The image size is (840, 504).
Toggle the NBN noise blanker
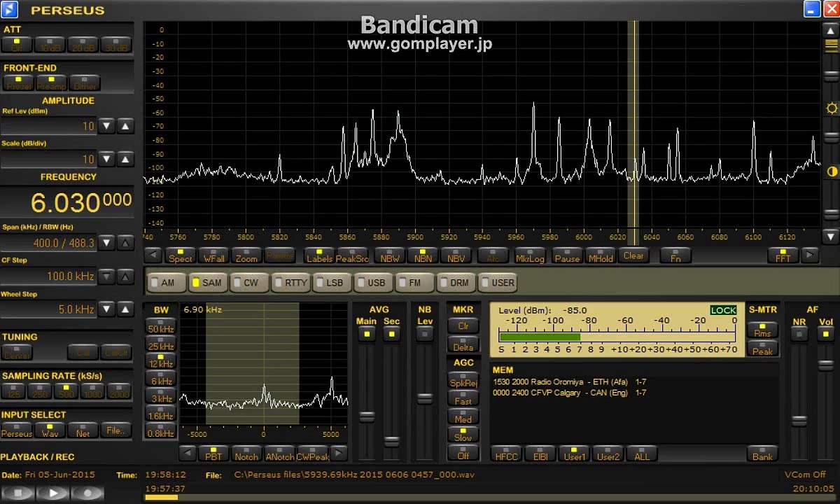423,255
